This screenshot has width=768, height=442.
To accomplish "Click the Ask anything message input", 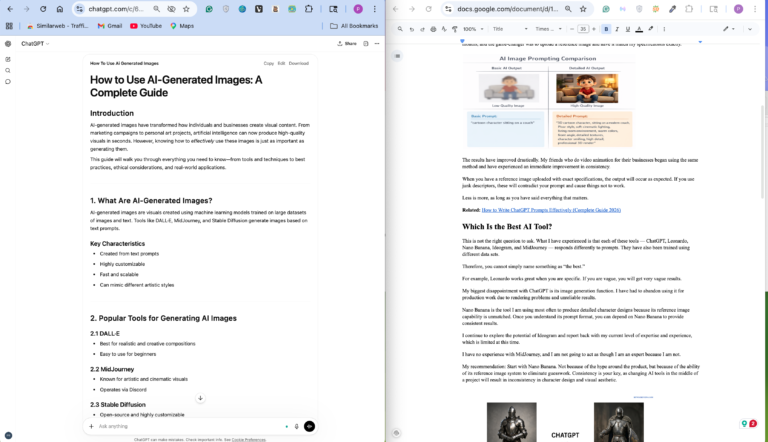I will 189,426.
